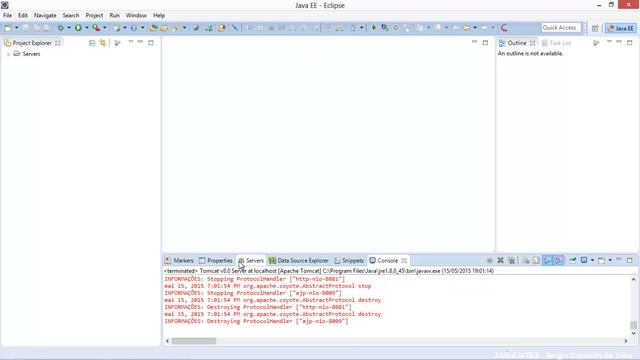Image resolution: width=640 pixels, height=360 pixels.
Task: Maximize the editor area
Action: point(485,42)
